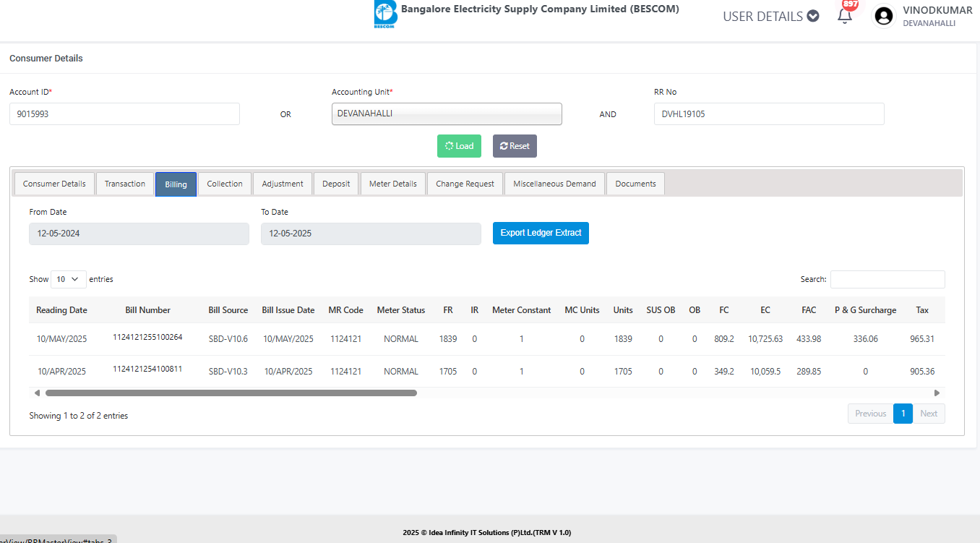
Task: Click the SBD-V10.6 bill source cell
Action: click(228, 339)
